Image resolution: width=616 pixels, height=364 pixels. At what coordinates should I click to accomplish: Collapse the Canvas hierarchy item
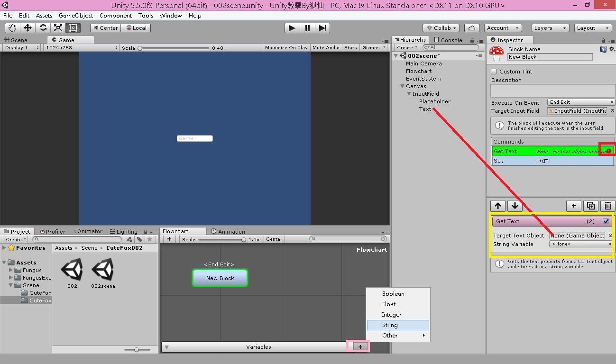click(402, 86)
